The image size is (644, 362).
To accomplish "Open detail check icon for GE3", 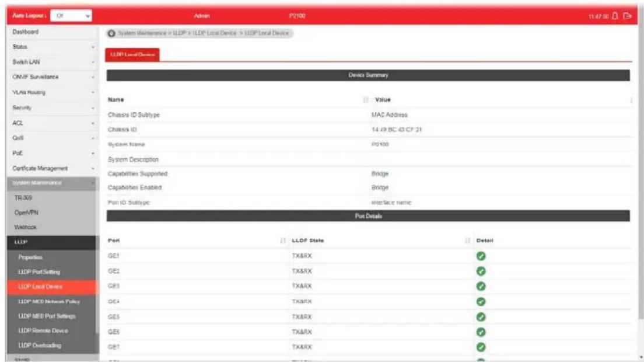I will [481, 287].
